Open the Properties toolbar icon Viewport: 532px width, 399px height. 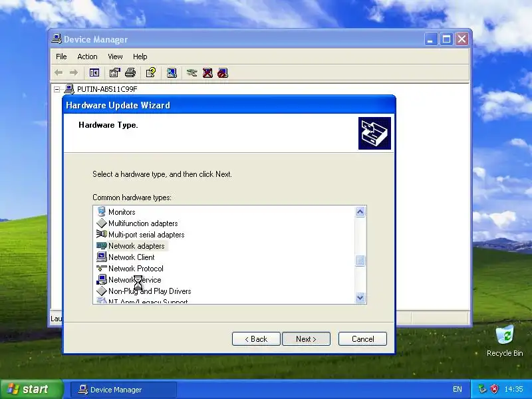pos(114,72)
